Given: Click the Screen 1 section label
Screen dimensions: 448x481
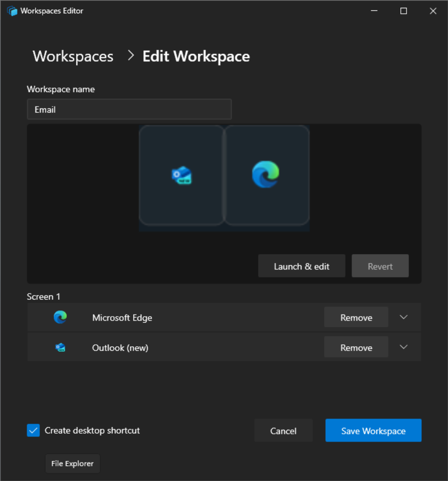Looking at the screenshot, I should [x=44, y=297].
